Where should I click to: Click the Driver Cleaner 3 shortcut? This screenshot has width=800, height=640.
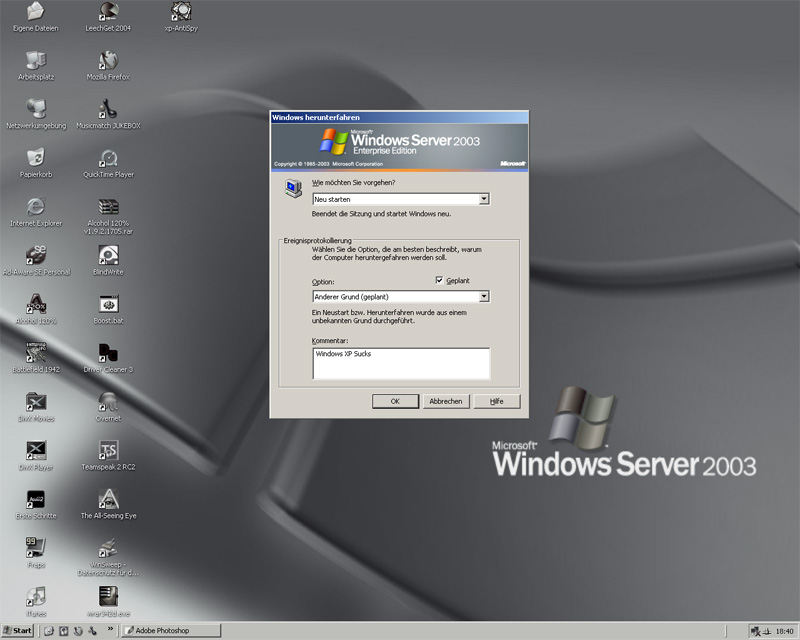pyautogui.click(x=108, y=358)
